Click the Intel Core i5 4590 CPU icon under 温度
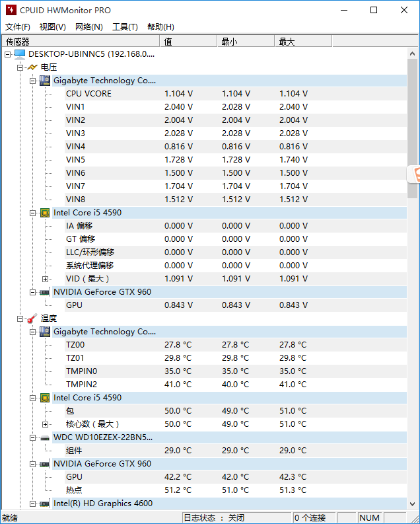The width and height of the screenshot is (420, 524). [45, 398]
